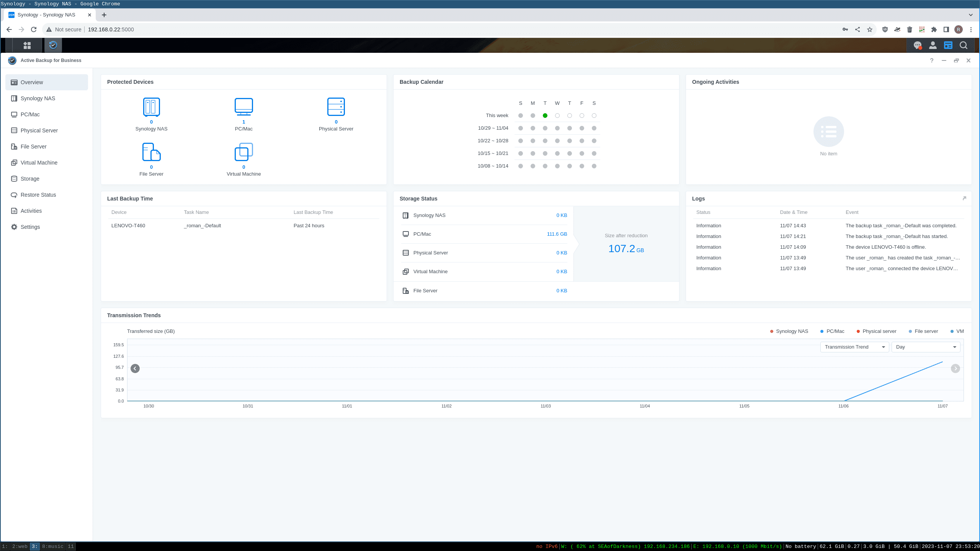The image size is (980, 551).
Task: Click File Server row in Storage Status
Action: [485, 291]
